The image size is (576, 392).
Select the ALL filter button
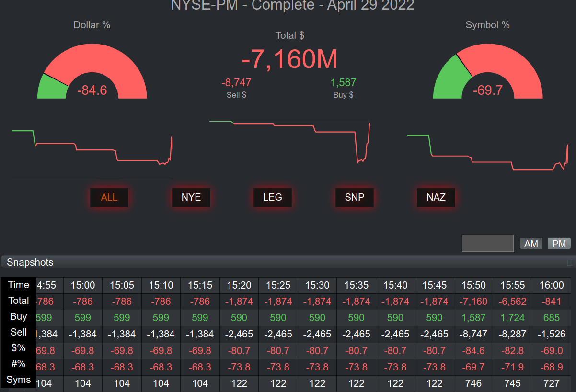click(109, 197)
